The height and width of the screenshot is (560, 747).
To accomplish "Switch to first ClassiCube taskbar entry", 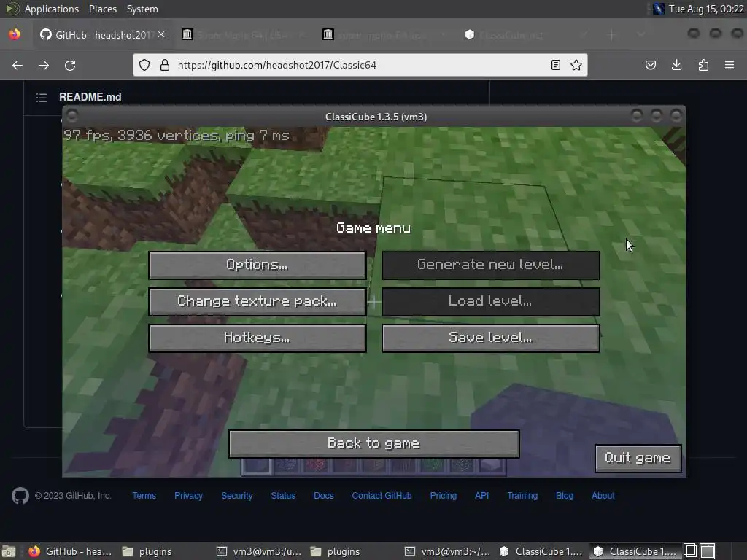I will (541, 551).
